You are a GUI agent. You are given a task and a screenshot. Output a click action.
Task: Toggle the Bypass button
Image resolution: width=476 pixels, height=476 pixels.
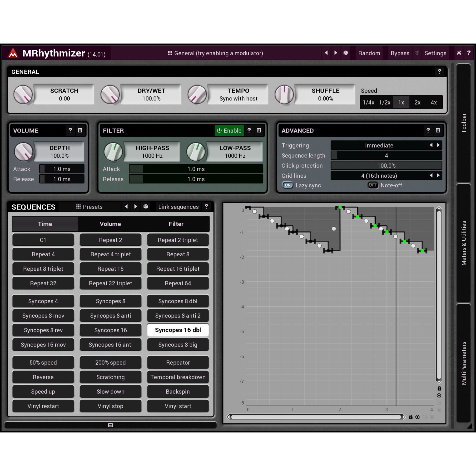[400, 53]
